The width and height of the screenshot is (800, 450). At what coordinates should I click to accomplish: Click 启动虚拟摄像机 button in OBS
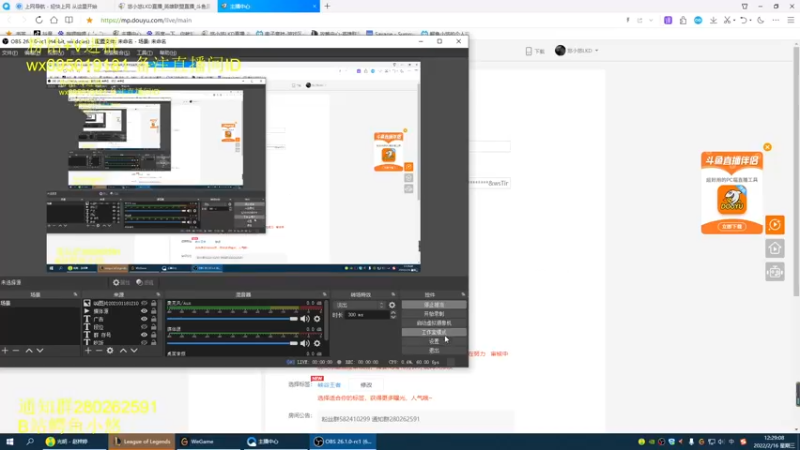434,323
